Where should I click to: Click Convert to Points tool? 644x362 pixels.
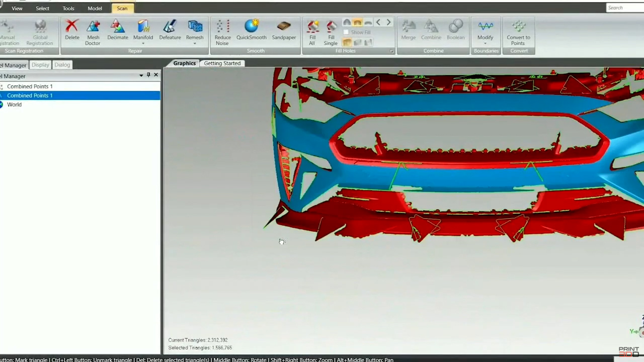[518, 32]
